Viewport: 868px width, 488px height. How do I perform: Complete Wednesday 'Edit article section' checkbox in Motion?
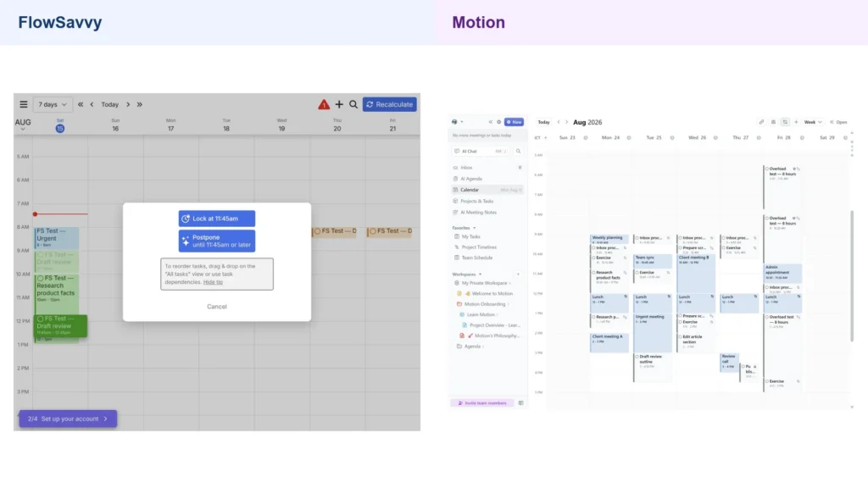coord(681,337)
